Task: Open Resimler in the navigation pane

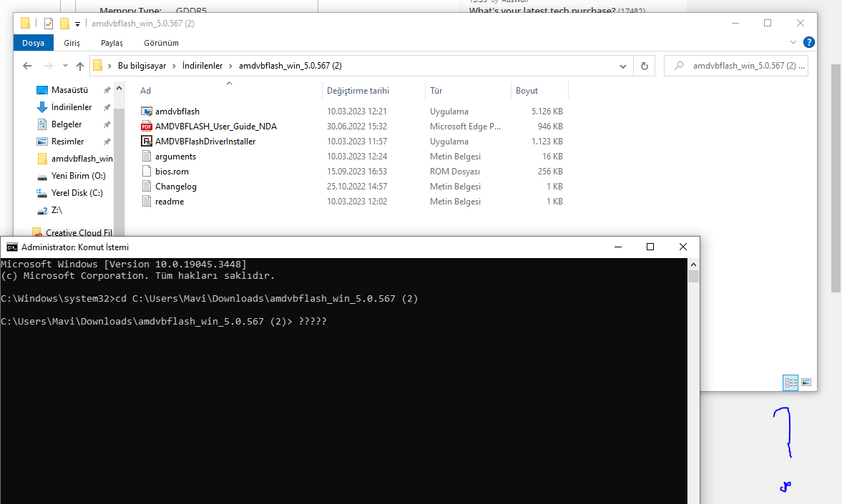Action: coord(68,142)
